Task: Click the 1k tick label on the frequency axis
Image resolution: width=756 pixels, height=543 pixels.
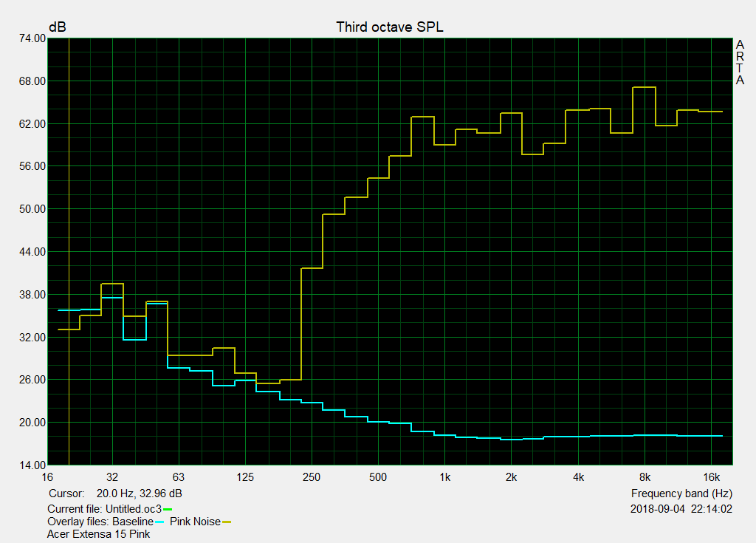Action: tap(444, 477)
